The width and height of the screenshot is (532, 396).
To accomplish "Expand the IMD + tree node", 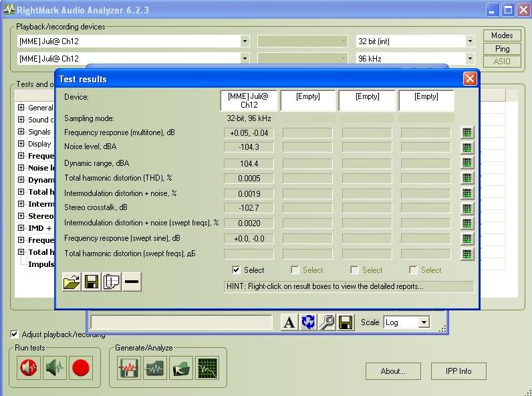I will 21,228.
